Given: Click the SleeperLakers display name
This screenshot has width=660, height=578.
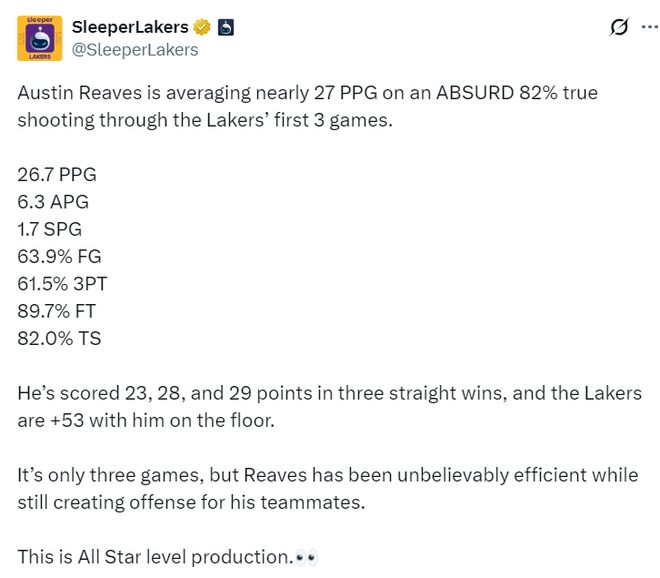Looking at the screenshot, I should coord(130,27).
